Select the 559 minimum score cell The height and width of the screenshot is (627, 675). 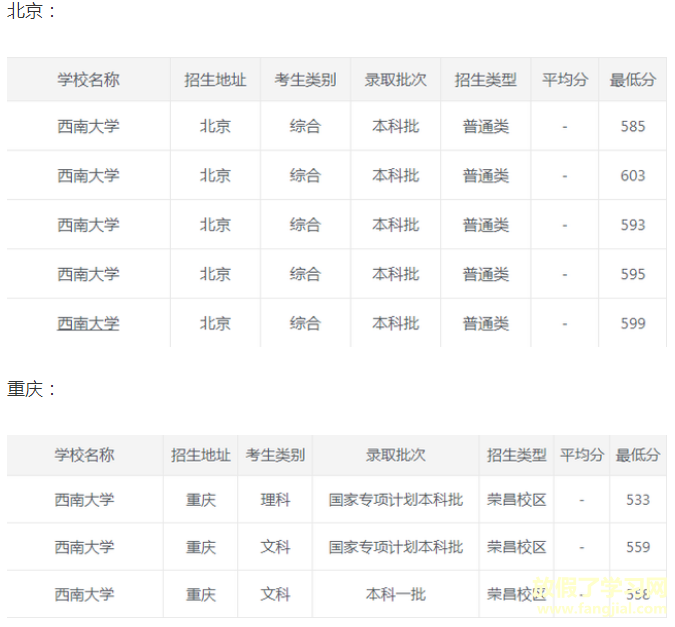[638, 547]
